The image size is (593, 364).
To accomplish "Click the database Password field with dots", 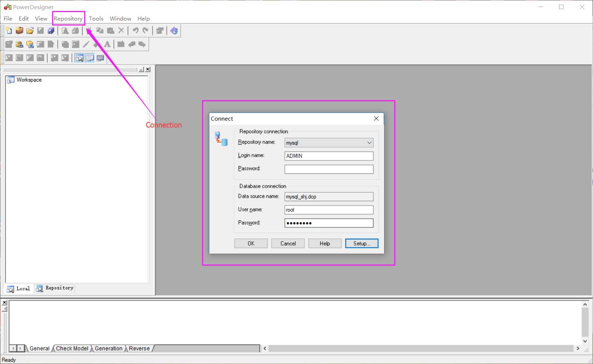I will [329, 223].
